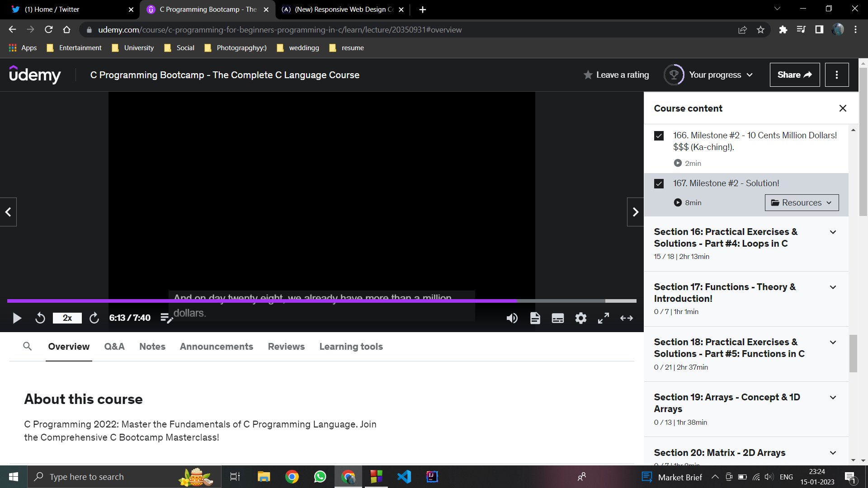Uncheck lecture 167 Solution checkbox
Image resolution: width=868 pixels, height=488 pixels.
pos(659,183)
